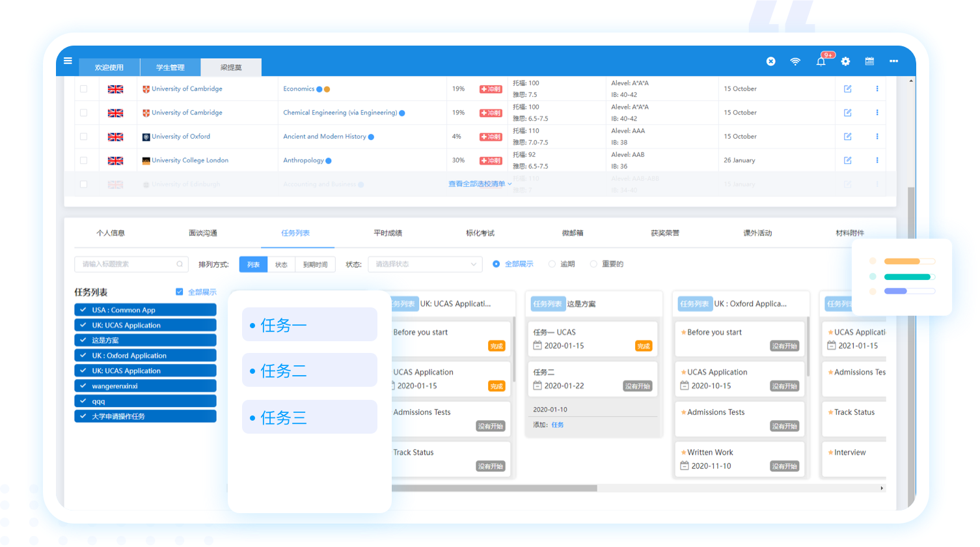Switch to the 标化考试 tab

point(480,233)
